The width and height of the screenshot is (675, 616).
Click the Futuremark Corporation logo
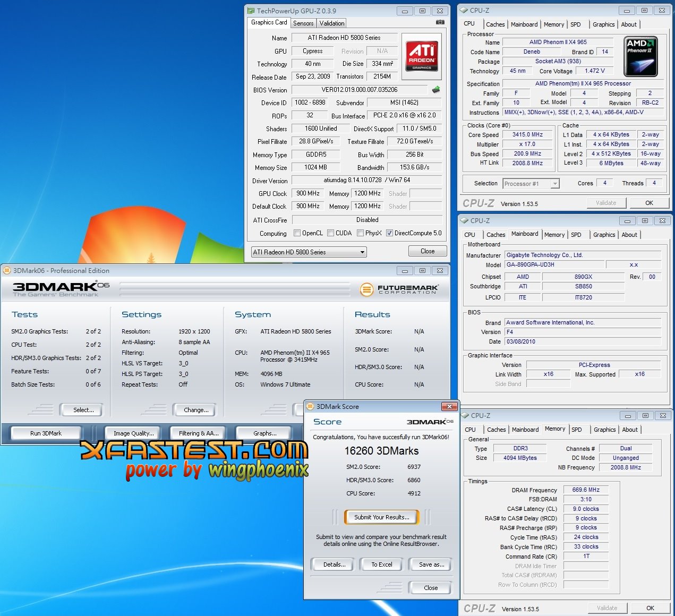pyautogui.click(x=400, y=289)
